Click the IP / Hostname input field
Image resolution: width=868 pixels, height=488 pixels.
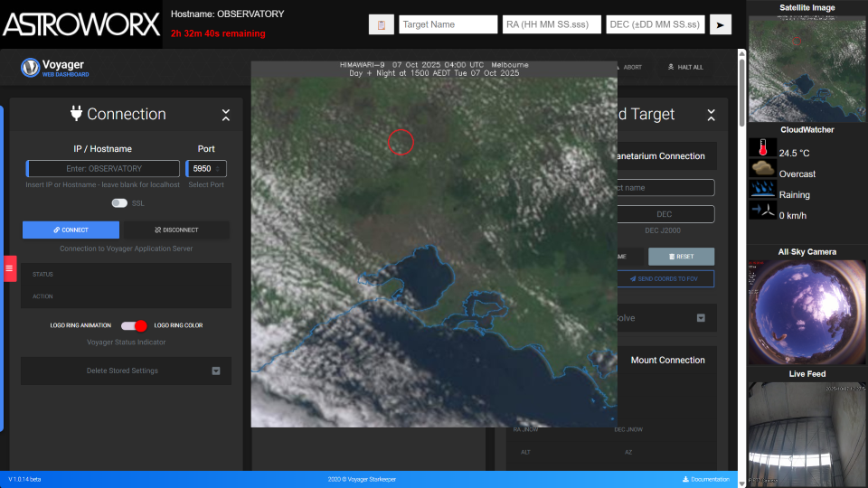click(x=104, y=168)
